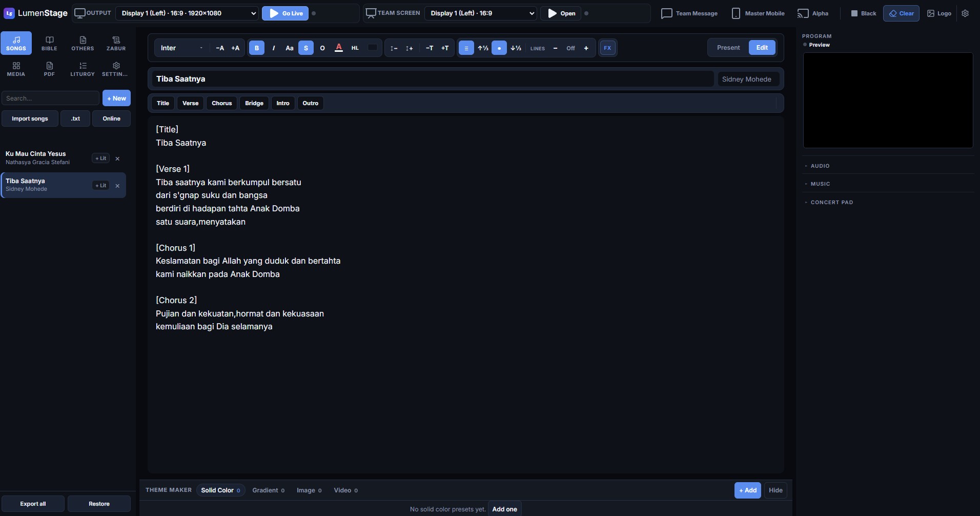980x516 pixels.
Task: Open Master Mobile control
Action: [x=758, y=13]
